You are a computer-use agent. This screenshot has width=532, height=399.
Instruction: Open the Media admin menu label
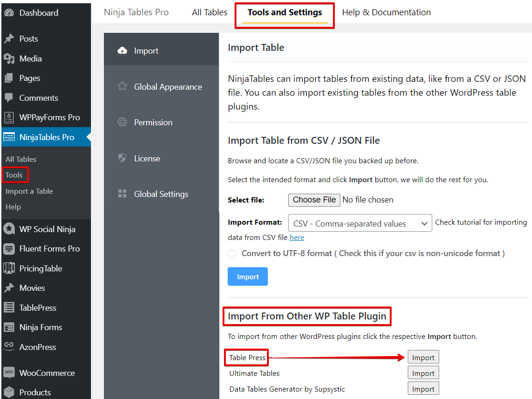30,58
